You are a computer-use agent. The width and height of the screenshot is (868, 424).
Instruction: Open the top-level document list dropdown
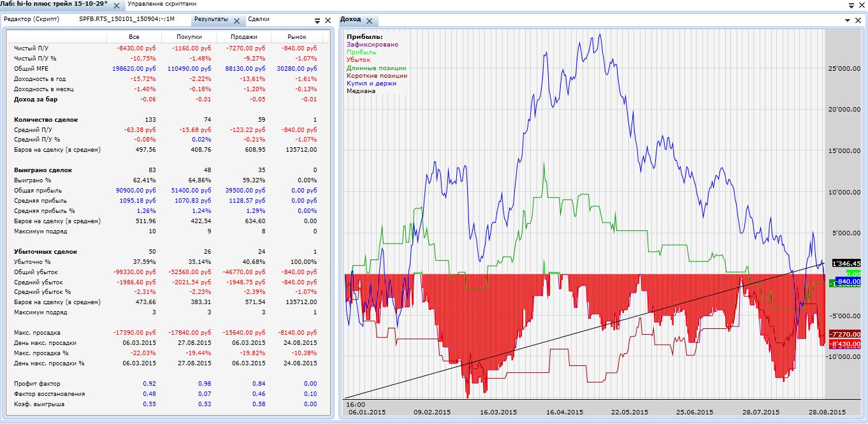click(851, 5)
